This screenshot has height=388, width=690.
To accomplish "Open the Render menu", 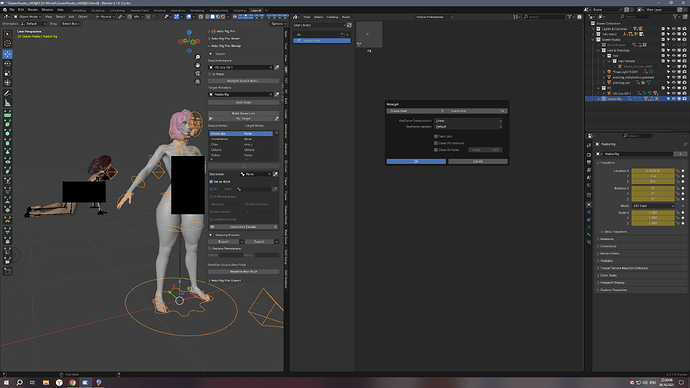I will tap(33, 10).
